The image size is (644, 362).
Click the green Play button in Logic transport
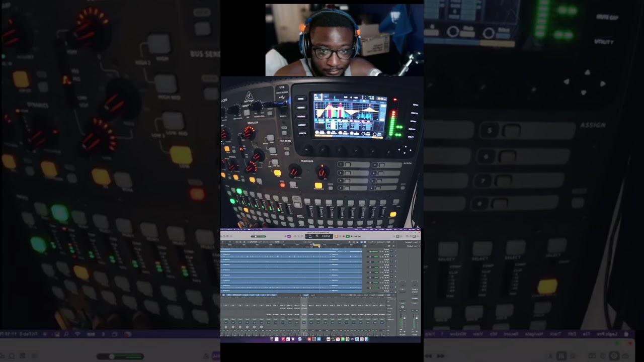point(348,236)
